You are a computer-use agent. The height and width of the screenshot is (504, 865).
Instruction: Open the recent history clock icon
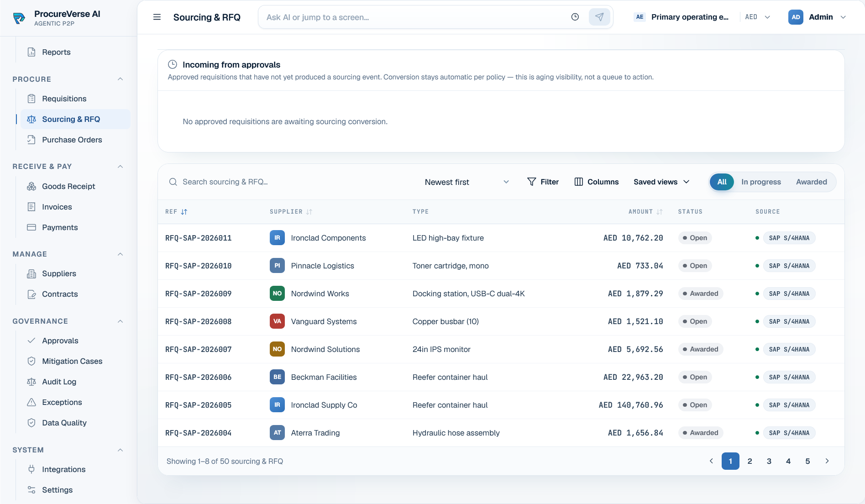575,17
